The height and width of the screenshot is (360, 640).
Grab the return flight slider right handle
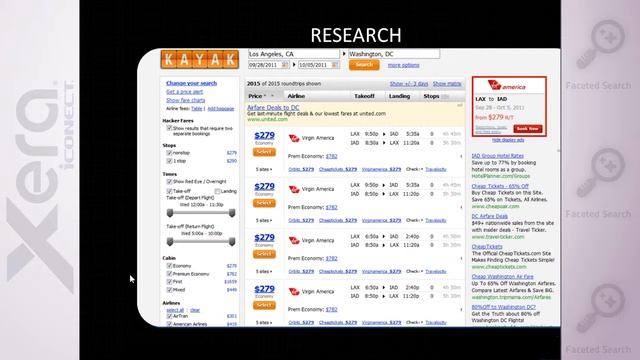tap(232, 242)
